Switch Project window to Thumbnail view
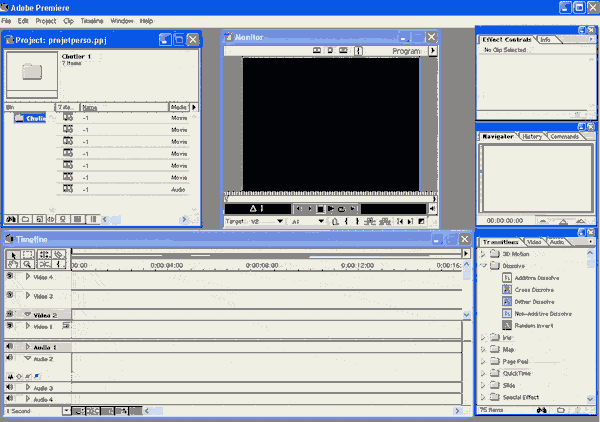The width and height of the screenshot is (600, 422). click(78, 219)
